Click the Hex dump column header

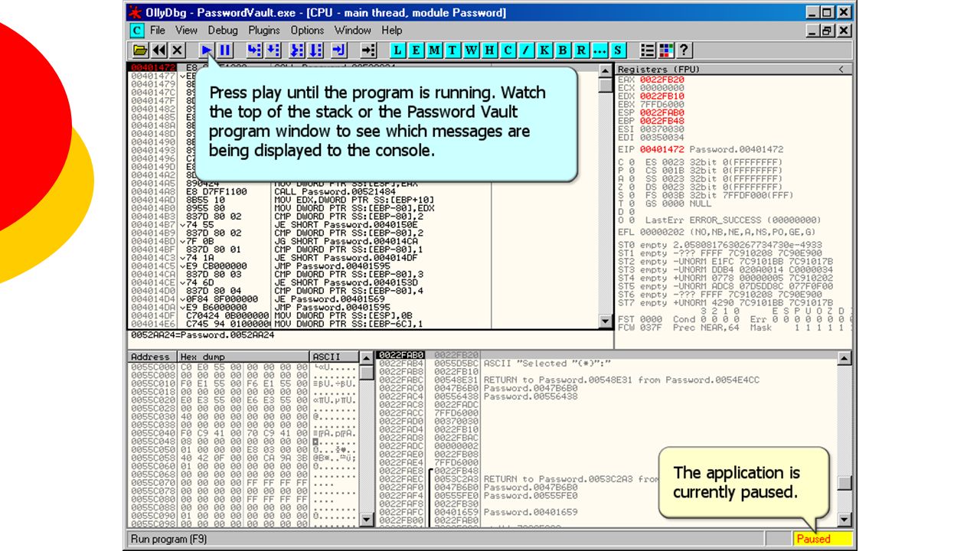(243, 357)
